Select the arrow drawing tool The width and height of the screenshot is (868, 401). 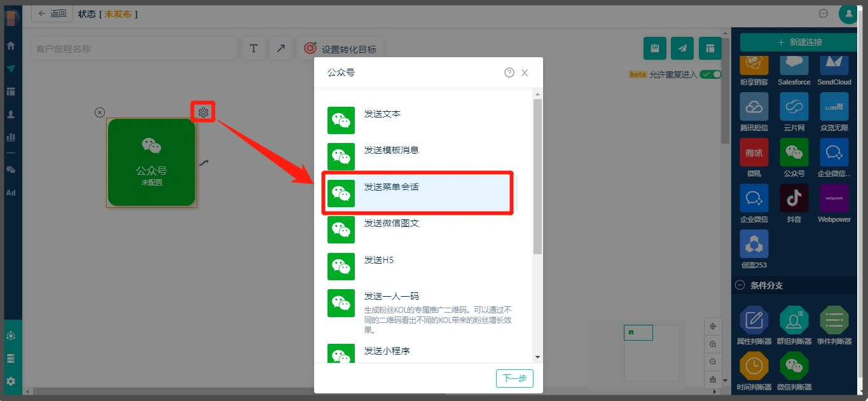click(x=280, y=49)
